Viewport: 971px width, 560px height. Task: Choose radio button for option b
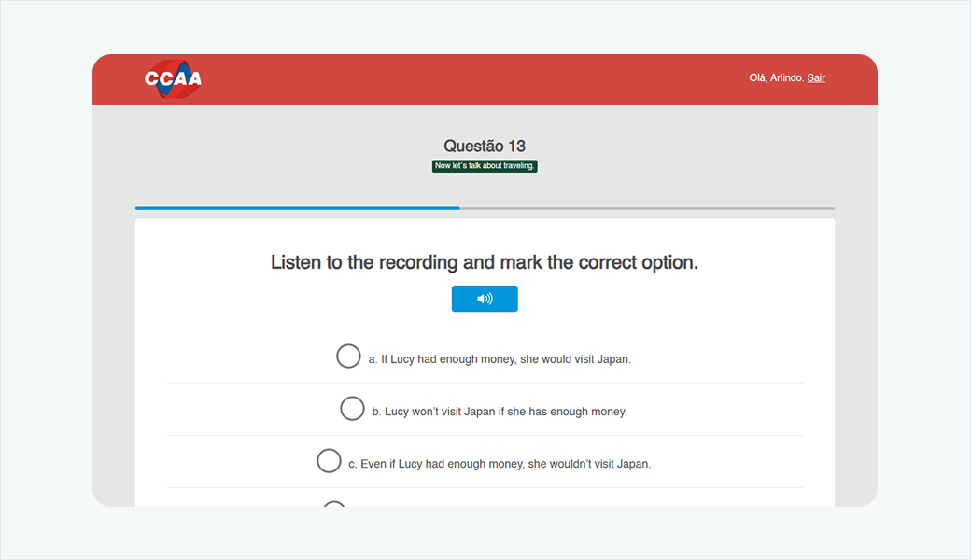pos(352,409)
